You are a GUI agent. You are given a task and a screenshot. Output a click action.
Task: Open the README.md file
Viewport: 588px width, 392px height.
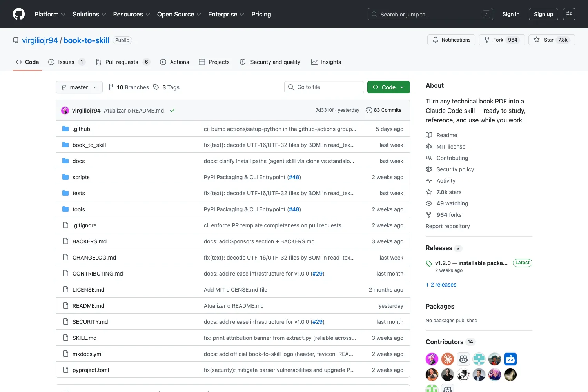pos(88,306)
